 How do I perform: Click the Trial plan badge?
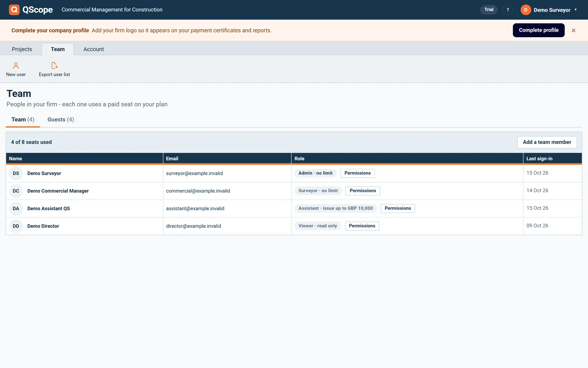489,10
